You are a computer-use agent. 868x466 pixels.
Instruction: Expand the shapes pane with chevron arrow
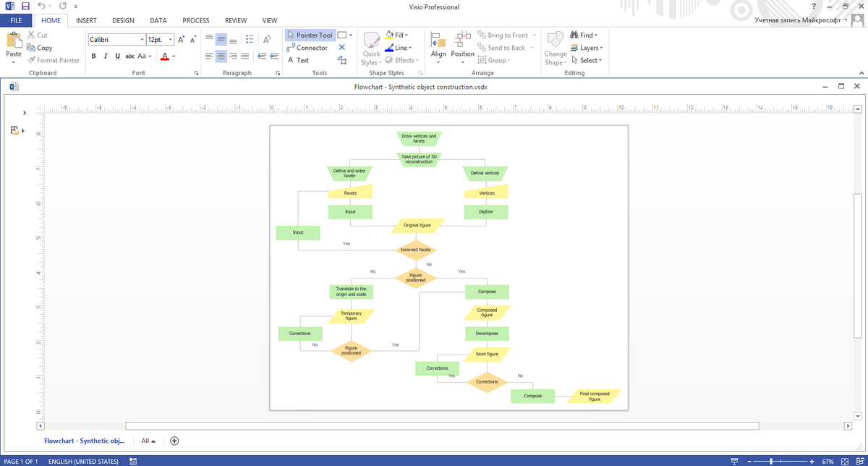point(24,113)
